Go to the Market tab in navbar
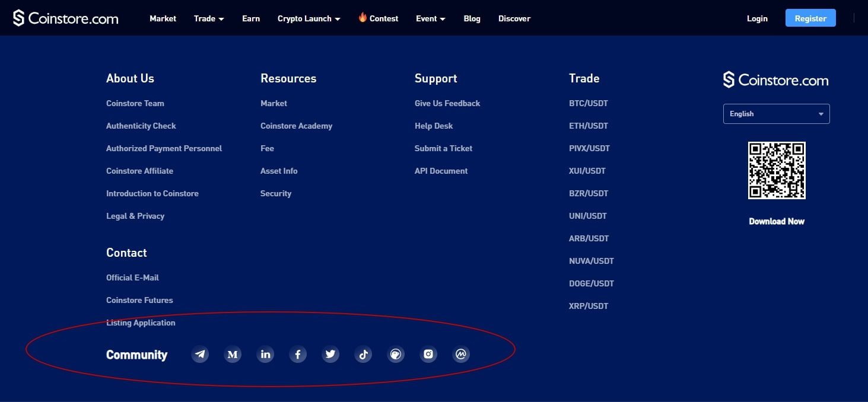Screen dimensions: 868x402 [x=163, y=18]
